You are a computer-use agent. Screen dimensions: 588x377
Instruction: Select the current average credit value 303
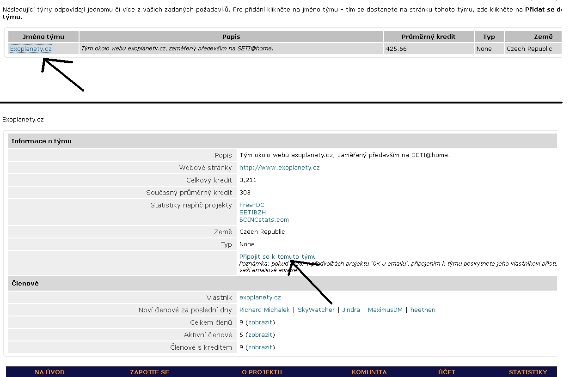coord(245,193)
